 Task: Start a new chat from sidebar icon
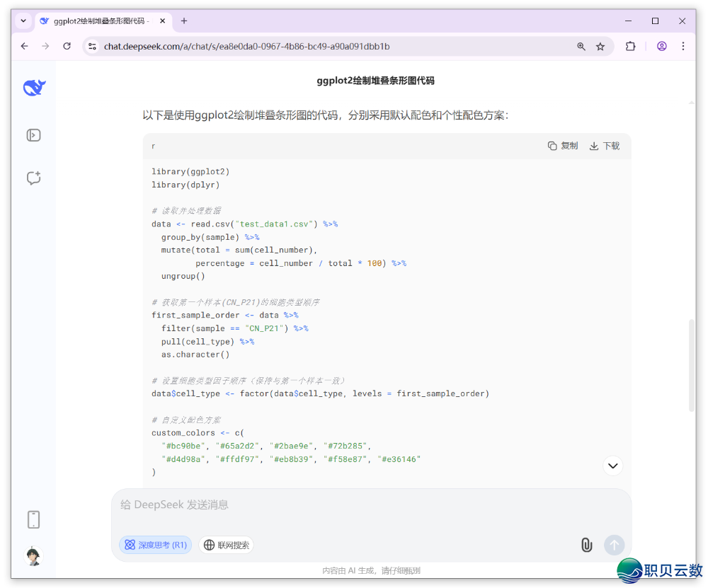pos(34,178)
